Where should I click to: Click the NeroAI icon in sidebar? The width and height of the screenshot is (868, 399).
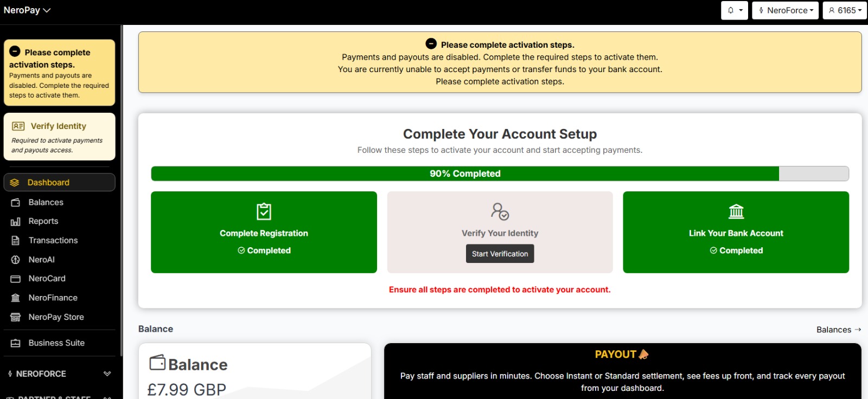(x=15, y=260)
